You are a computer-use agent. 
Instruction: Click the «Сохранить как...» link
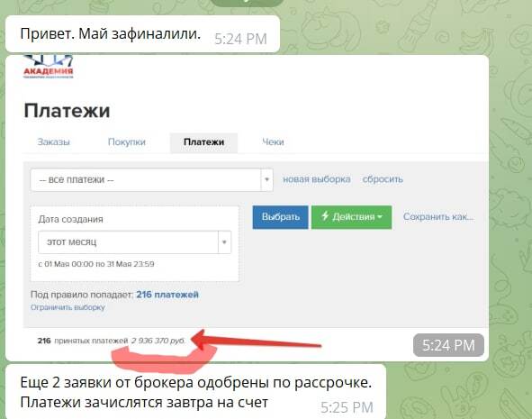pos(438,216)
